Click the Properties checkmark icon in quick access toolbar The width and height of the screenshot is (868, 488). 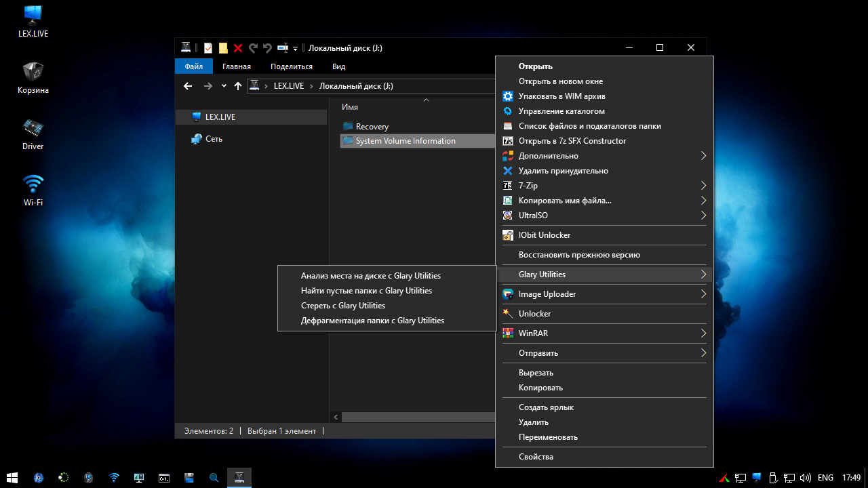pos(208,48)
